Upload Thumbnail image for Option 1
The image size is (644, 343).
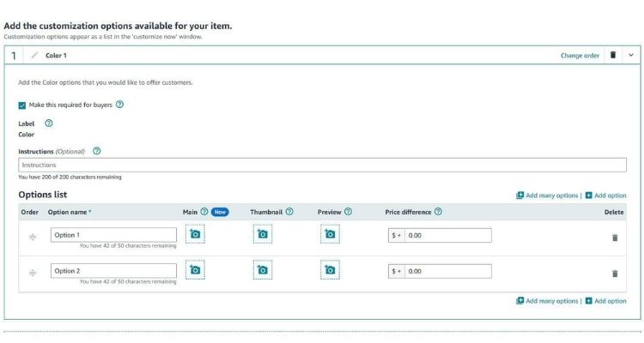pyautogui.click(x=262, y=234)
